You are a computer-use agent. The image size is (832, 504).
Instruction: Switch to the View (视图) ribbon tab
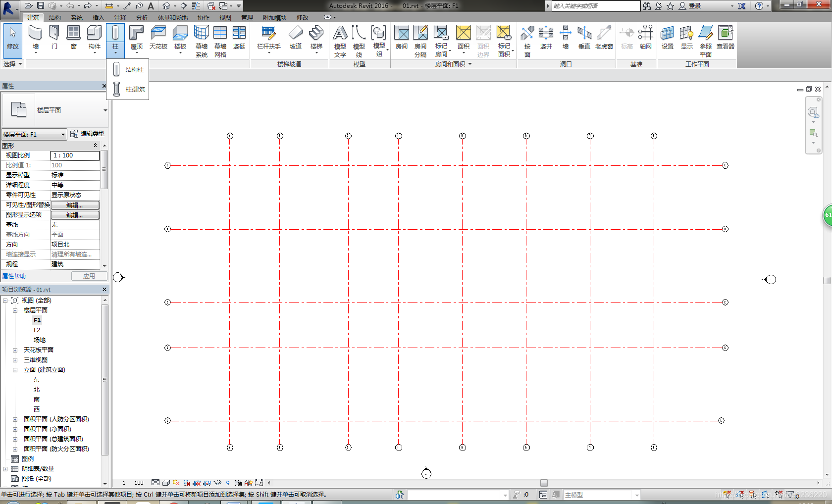point(225,17)
